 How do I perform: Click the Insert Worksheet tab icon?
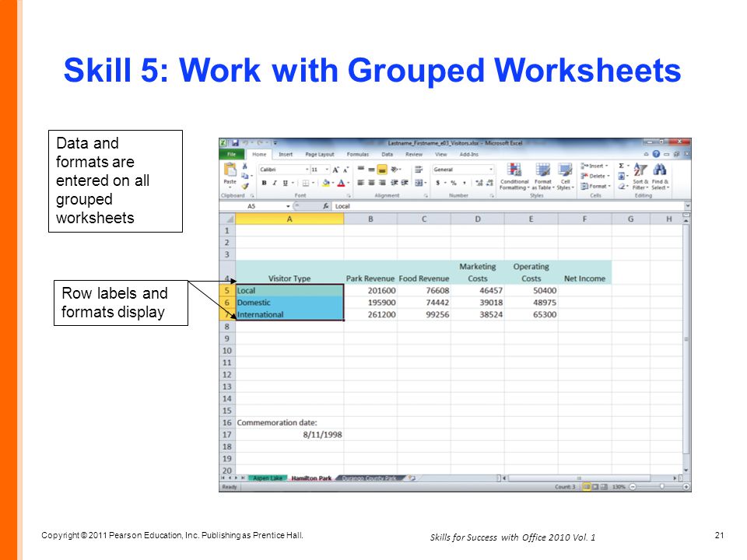pyautogui.click(x=412, y=478)
